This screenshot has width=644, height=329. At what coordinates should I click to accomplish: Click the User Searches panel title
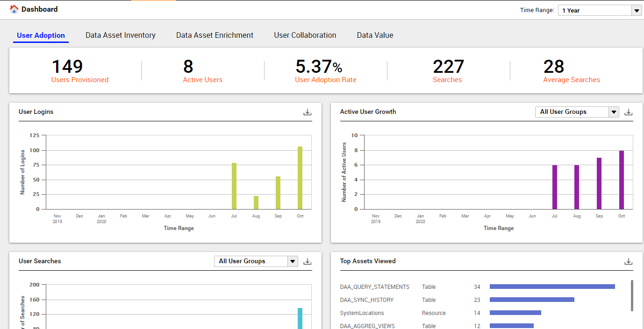pos(40,261)
